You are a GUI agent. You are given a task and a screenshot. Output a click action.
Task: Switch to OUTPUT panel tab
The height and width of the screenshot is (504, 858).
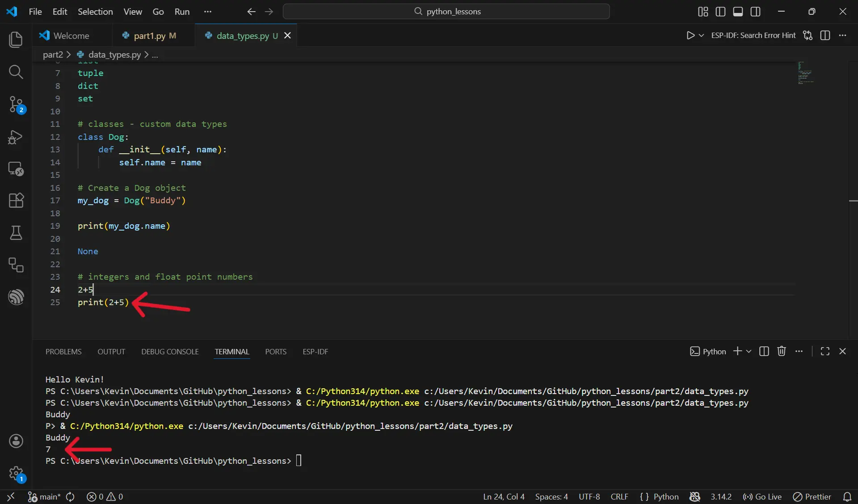click(x=111, y=352)
